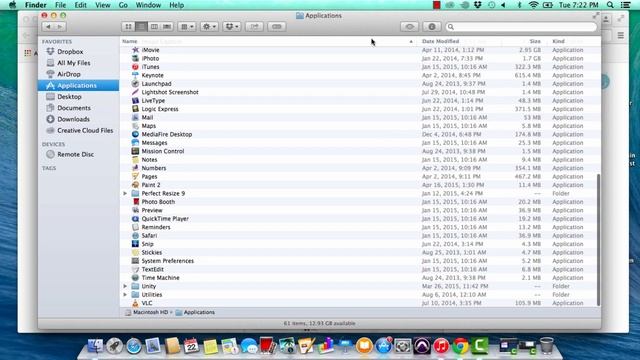
Task: Open Documents from the sidebar
Action: pos(78,108)
